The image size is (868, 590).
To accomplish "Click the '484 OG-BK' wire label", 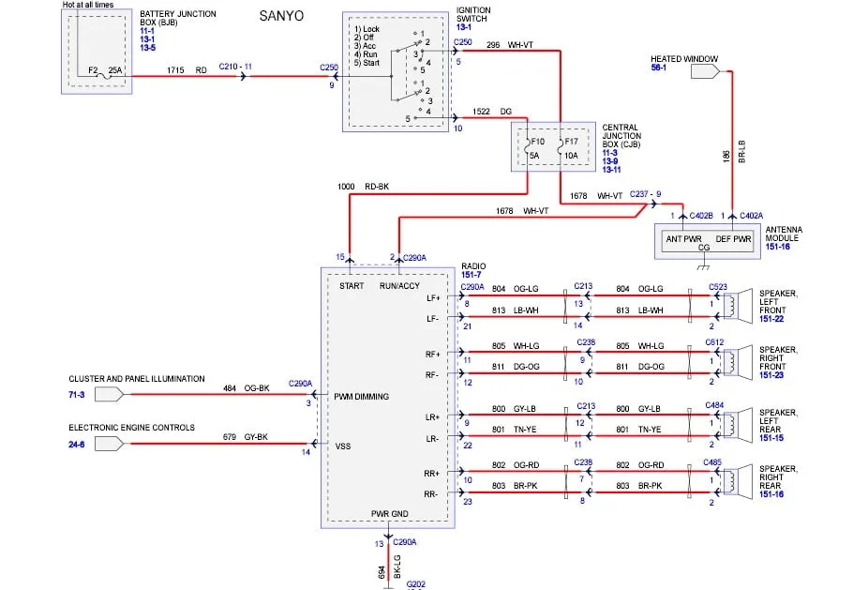I will click(247, 388).
